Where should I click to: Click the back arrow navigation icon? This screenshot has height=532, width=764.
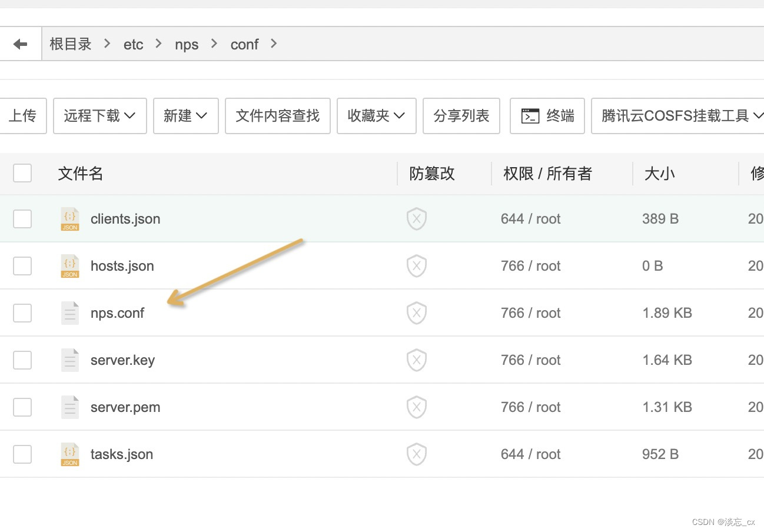pos(21,44)
